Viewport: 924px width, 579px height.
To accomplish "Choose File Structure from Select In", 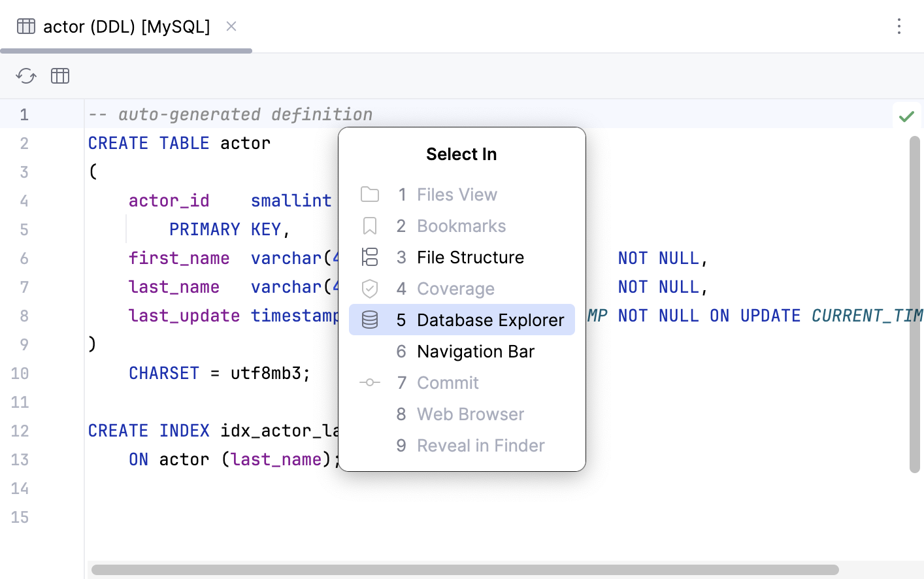I will point(470,257).
